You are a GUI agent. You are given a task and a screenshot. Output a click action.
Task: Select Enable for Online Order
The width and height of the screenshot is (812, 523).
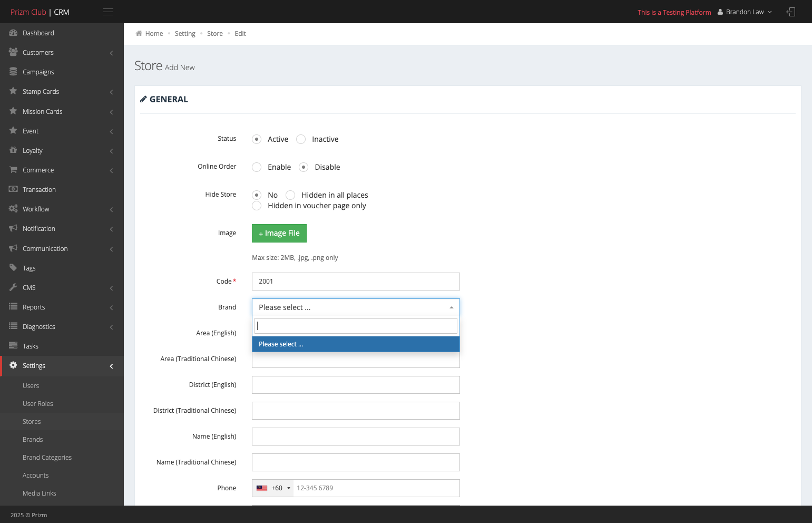click(257, 167)
